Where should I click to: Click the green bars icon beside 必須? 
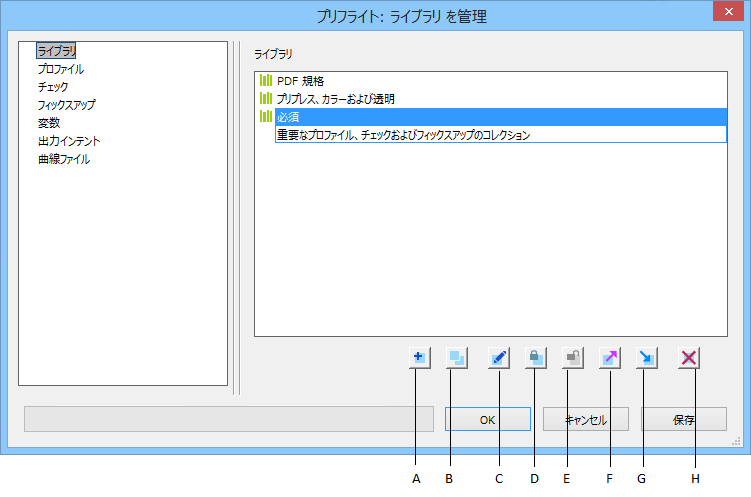[266, 116]
